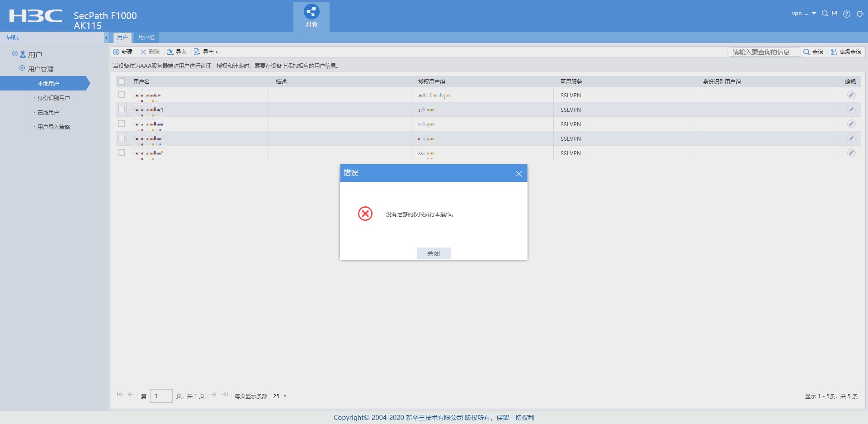Click the 没有足够的权限执行本操作 error message
Image resolution: width=868 pixels, height=424 pixels.
(420, 214)
